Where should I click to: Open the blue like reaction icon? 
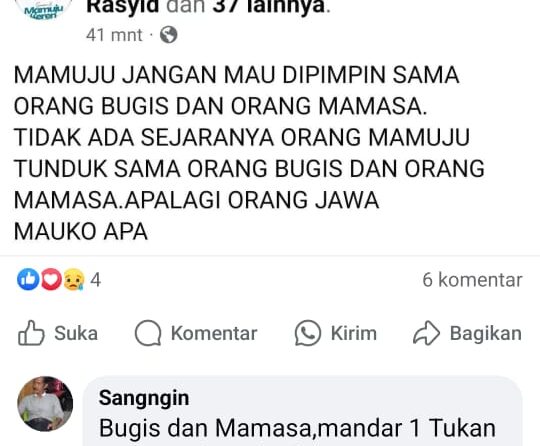[x=28, y=279]
